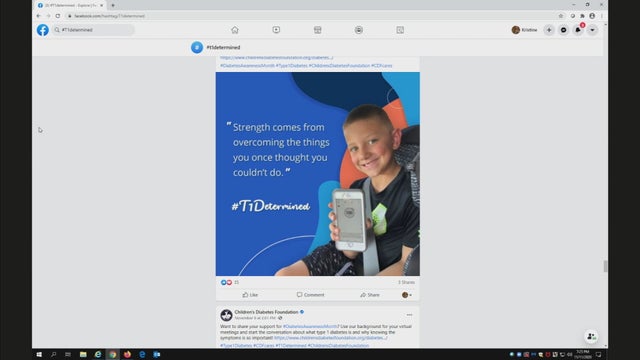Open Microsoft Edge from the taskbar

[x=142, y=354]
